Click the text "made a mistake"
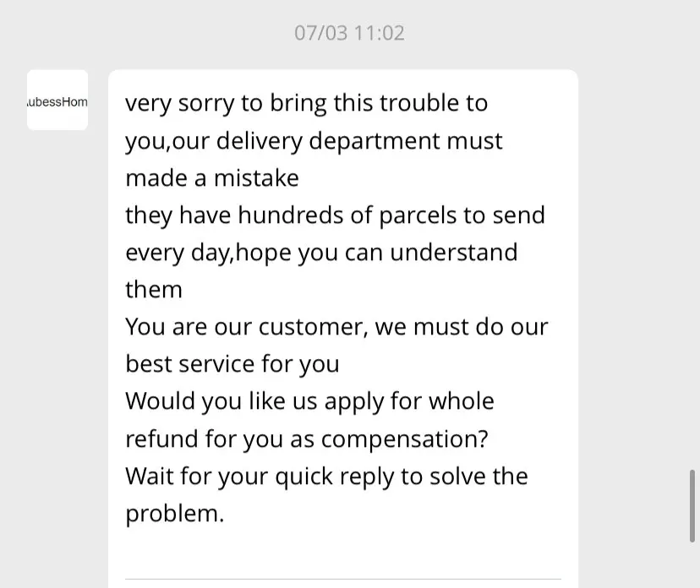Image resolution: width=700 pixels, height=588 pixels. 212,177
